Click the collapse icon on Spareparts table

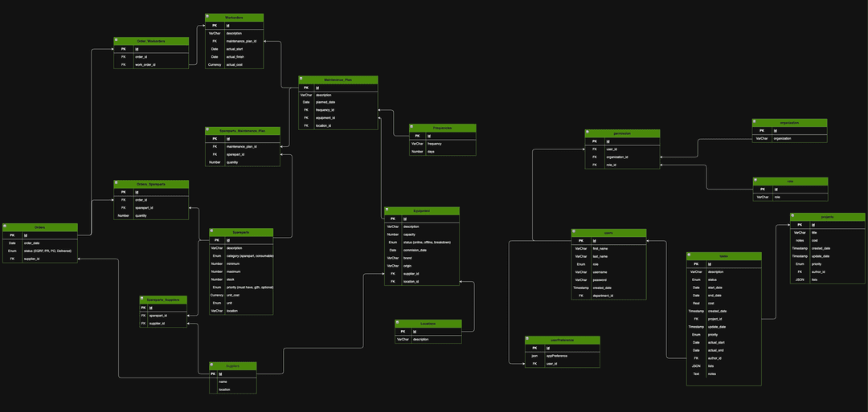[211, 231]
